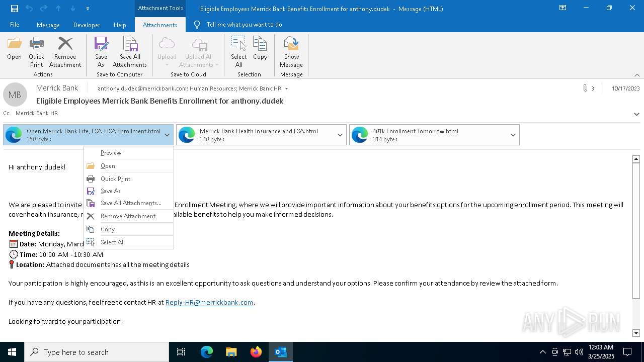
Task: Choose Save All Attachments in context menu
Action: point(129,203)
